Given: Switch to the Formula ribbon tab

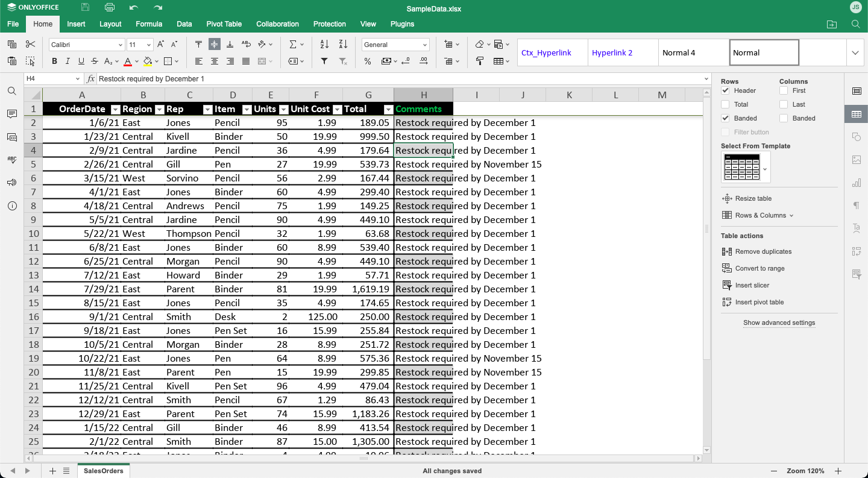Looking at the screenshot, I should point(149,24).
